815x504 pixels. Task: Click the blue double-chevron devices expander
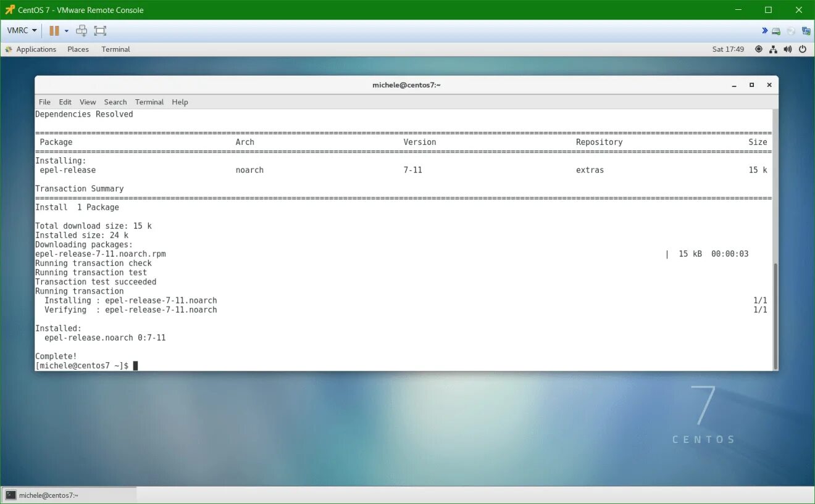(x=765, y=30)
